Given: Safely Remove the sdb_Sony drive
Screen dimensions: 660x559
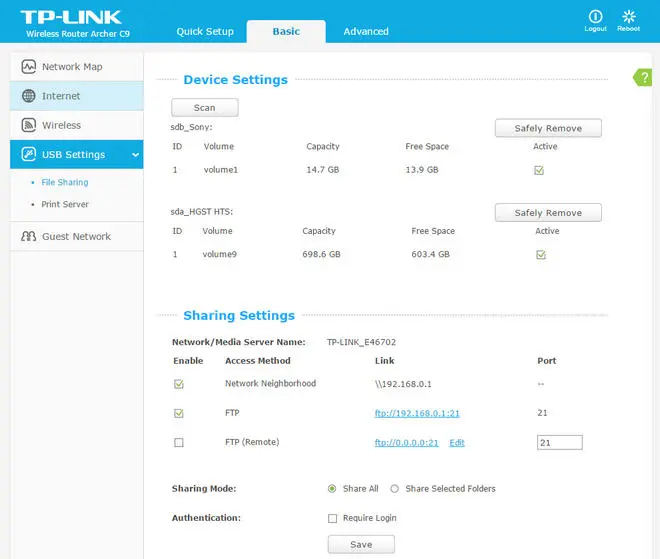Looking at the screenshot, I should tap(548, 128).
